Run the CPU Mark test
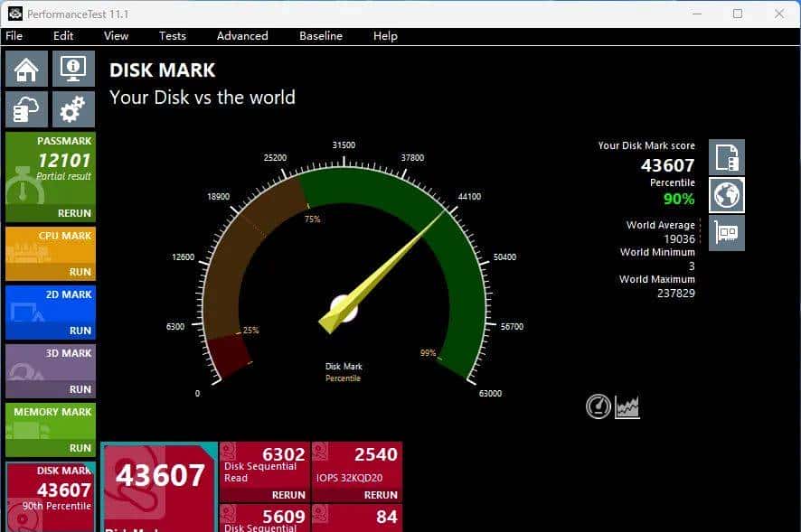 click(x=80, y=272)
